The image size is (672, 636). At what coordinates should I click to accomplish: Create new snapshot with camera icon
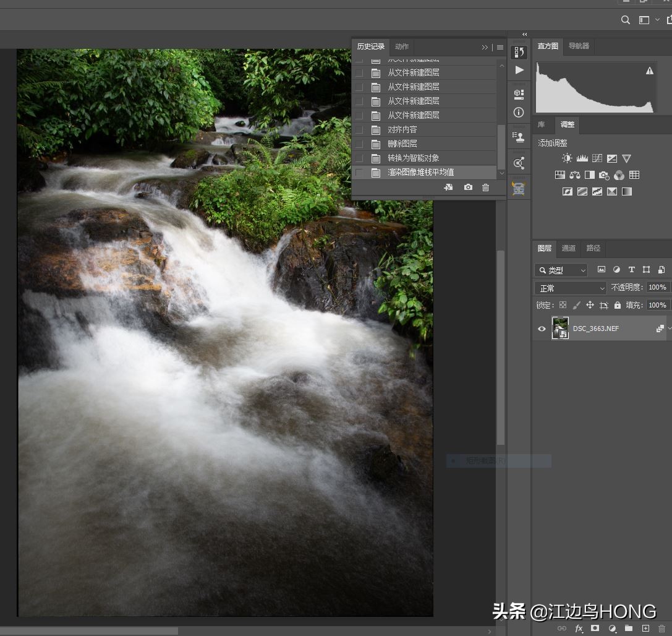pos(468,187)
